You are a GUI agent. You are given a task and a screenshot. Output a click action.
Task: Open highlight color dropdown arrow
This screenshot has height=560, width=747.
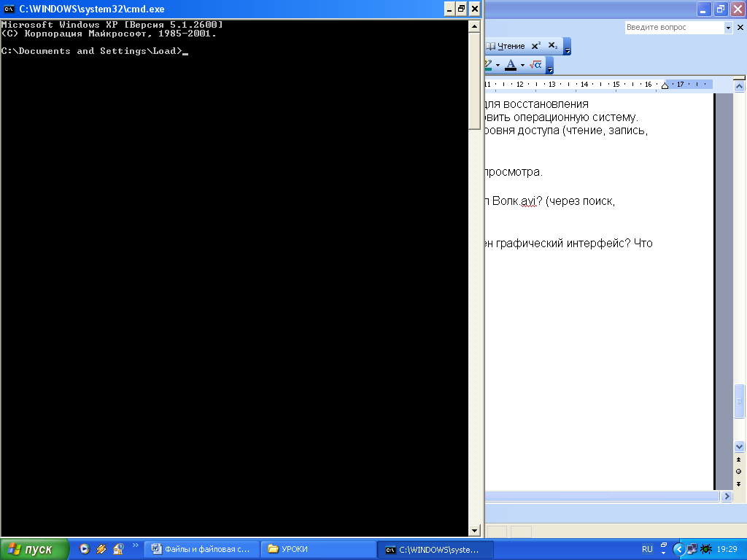tap(498, 65)
